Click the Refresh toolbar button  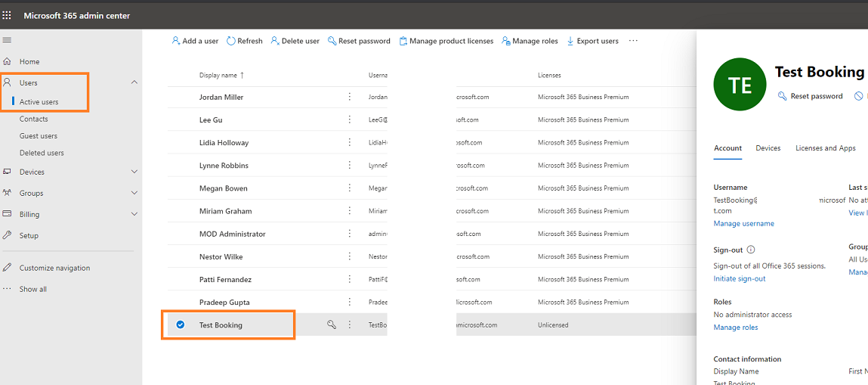pyautogui.click(x=245, y=41)
